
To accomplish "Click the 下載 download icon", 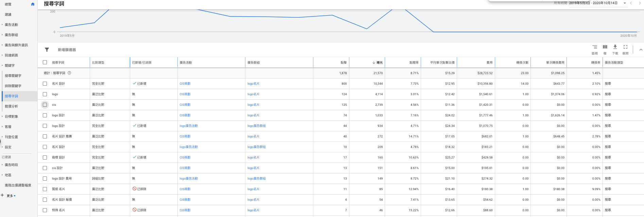I will point(615,47).
